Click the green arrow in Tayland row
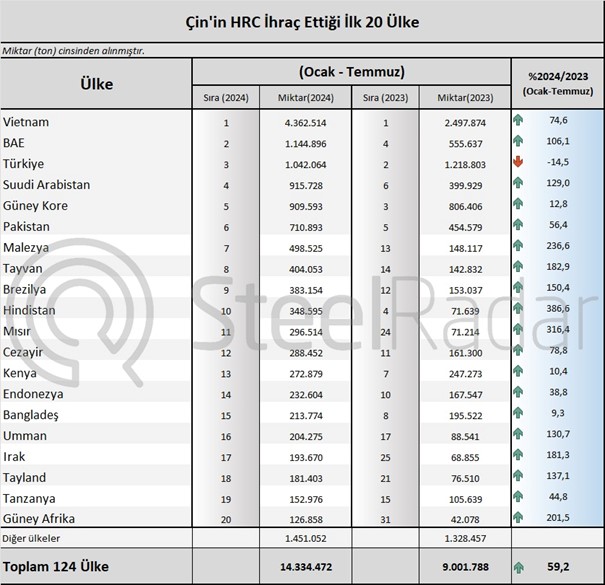The image size is (605, 585). [x=518, y=475]
